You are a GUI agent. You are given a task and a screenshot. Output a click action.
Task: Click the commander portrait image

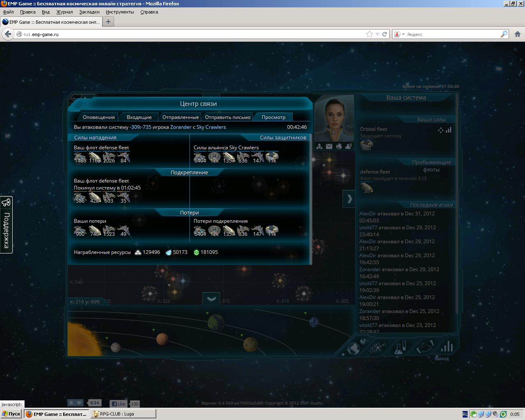point(335,118)
